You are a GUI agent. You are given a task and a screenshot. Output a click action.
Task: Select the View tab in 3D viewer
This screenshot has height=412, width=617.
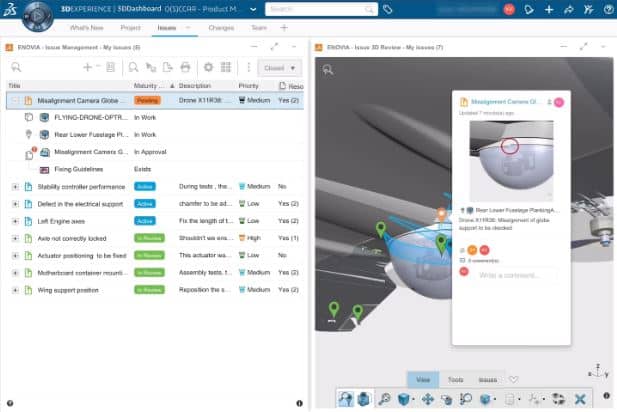click(423, 380)
